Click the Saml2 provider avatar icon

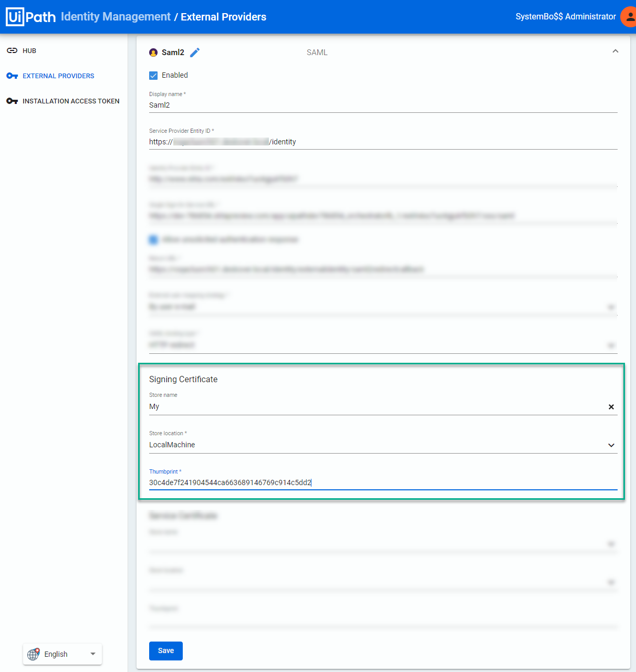click(153, 52)
